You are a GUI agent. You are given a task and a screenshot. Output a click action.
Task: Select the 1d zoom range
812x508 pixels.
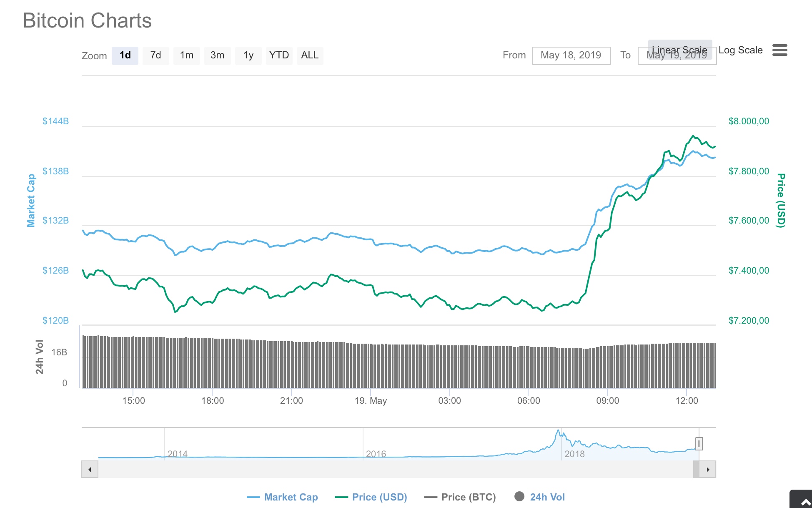click(125, 55)
